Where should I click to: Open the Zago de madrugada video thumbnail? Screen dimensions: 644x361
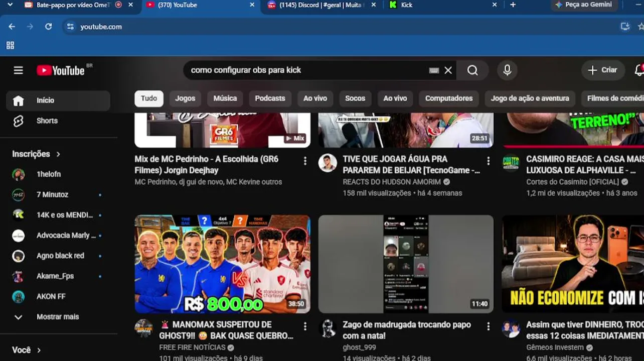tap(406, 264)
